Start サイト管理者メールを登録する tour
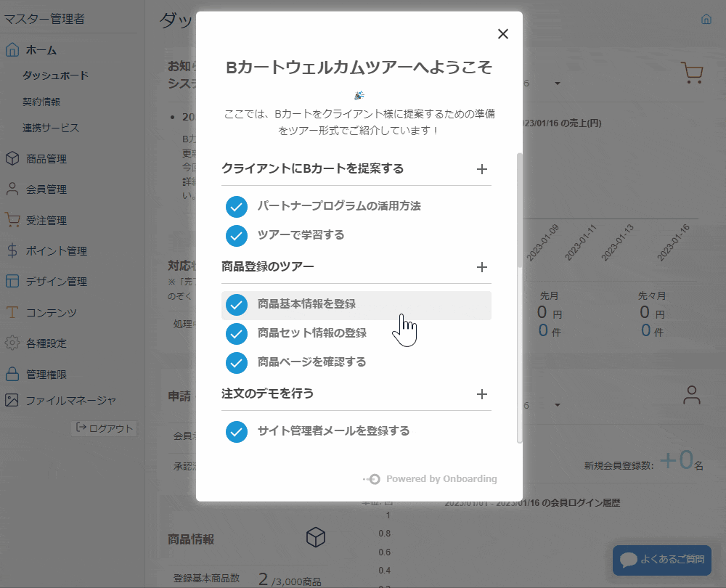This screenshot has width=726, height=588. [x=333, y=431]
